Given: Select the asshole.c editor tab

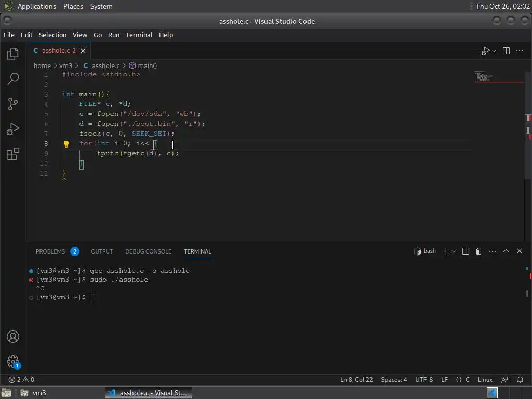Looking at the screenshot, I should pyautogui.click(x=58, y=51).
